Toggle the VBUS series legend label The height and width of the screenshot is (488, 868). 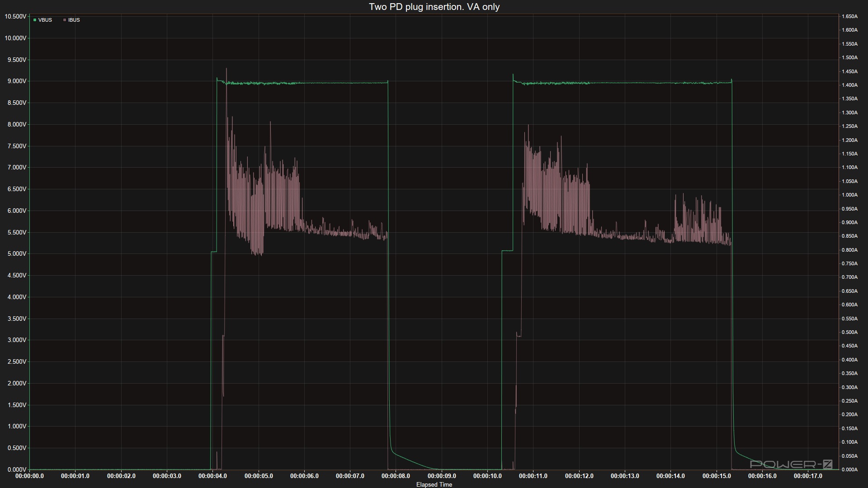point(45,20)
